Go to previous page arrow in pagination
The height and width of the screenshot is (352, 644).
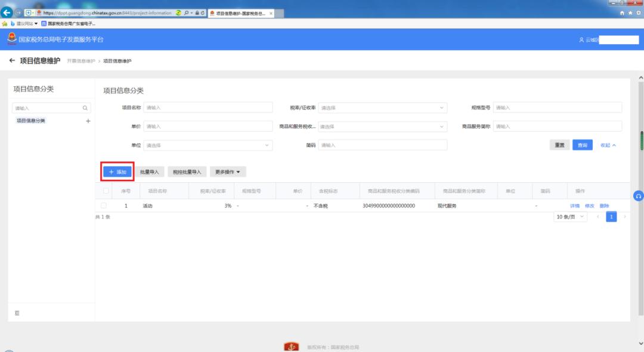(x=598, y=217)
